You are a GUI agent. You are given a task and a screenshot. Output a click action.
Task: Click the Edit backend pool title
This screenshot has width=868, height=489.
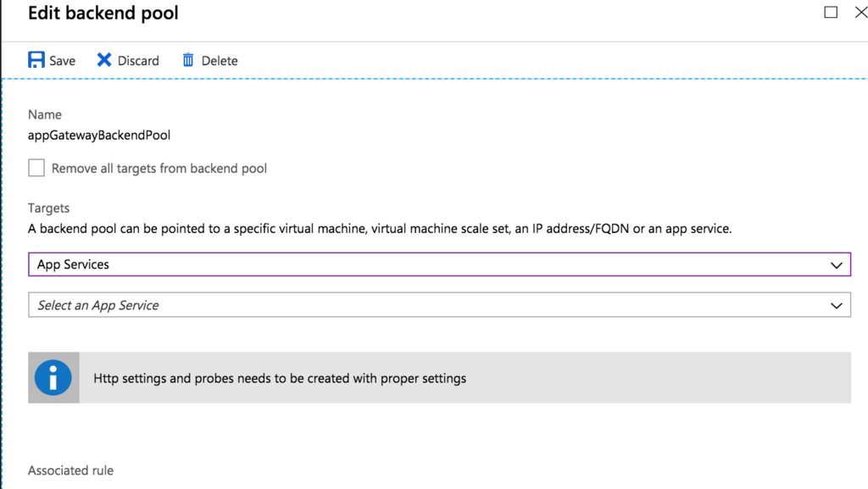point(103,13)
